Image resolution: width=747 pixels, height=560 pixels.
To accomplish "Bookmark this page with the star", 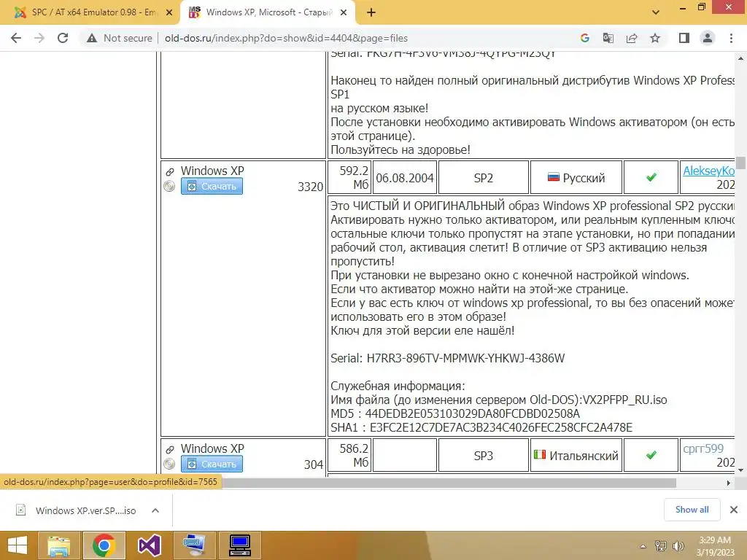I will (x=655, y=38).
